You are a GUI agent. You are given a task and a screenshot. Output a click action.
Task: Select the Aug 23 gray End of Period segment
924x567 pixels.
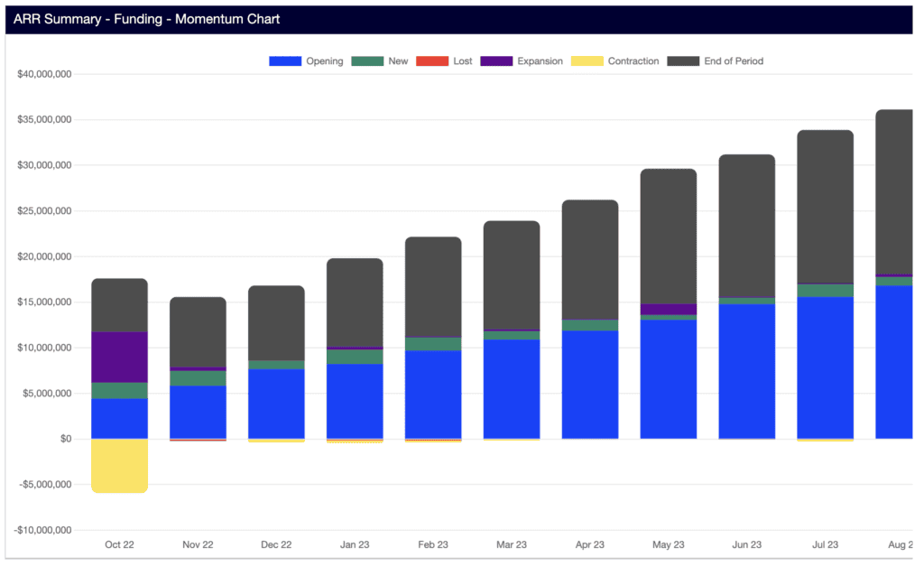click(894, 192)
